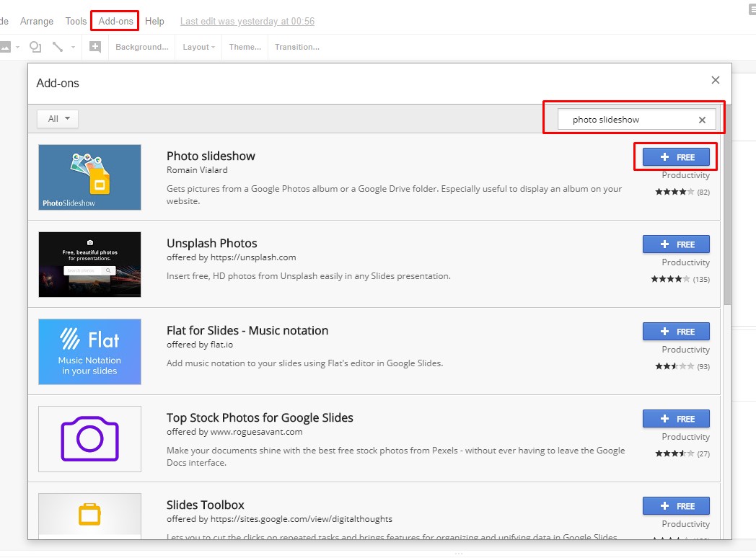Open the Unsplash Photos thumbnail
The width and height of the screenshot is (756, 558).
89,265
